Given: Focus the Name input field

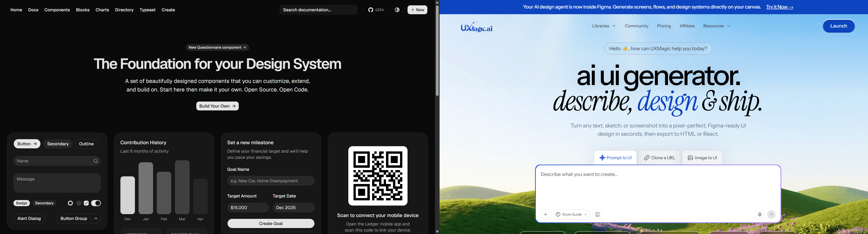Looking at the screenshot, I should [57, 161].
